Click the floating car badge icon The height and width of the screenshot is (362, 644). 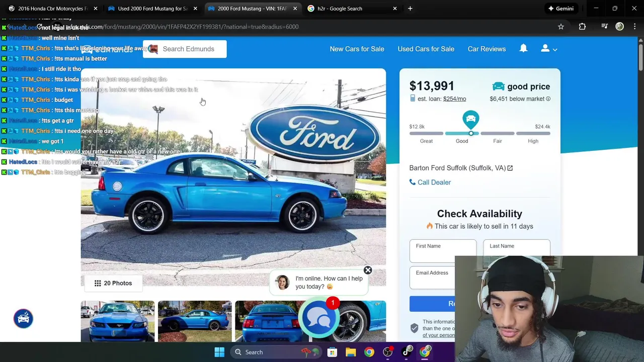pyautogui.click(x=23, y=318)
